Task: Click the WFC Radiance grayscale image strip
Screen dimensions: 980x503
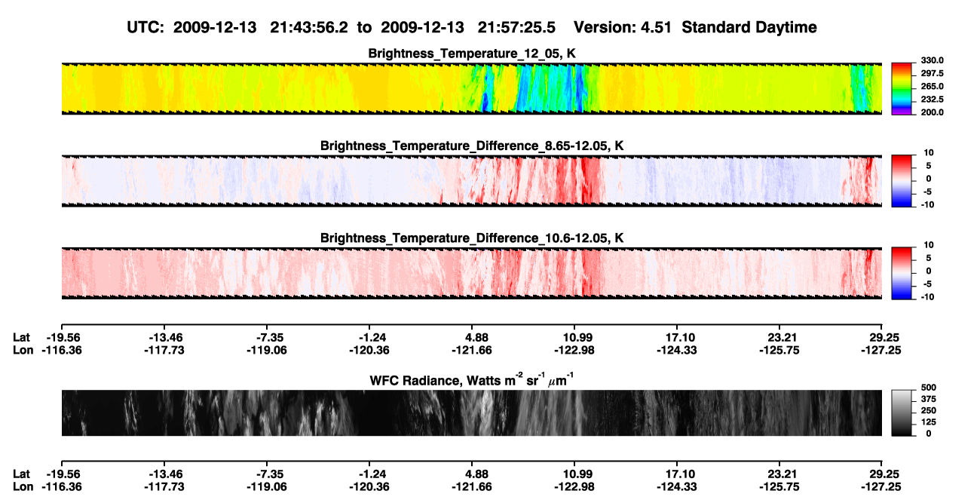Action: pyautogui.click(x=471, y=413)
